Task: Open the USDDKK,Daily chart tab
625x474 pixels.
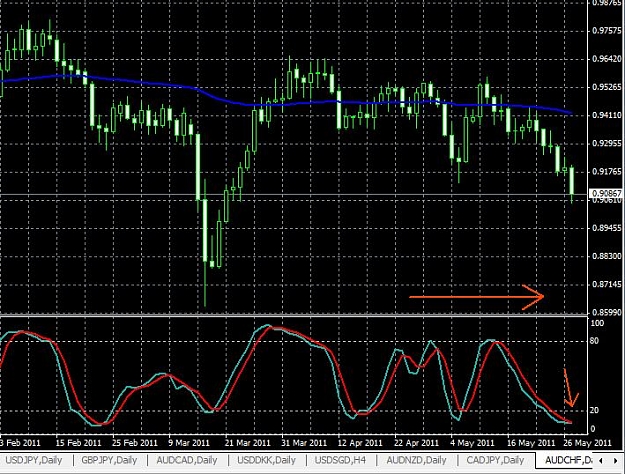Action: coord(267,460)
